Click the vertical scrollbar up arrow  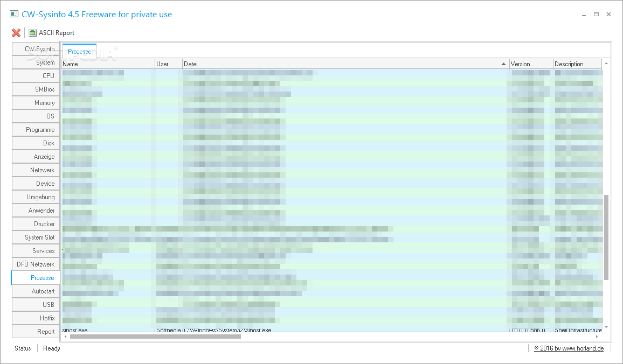click(606, 64)
